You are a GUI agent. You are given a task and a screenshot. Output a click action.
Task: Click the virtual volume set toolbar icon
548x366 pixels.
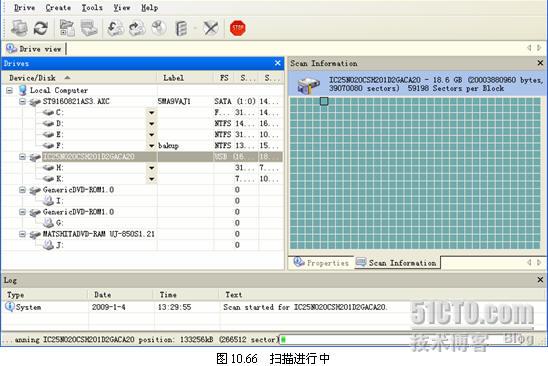181,28
